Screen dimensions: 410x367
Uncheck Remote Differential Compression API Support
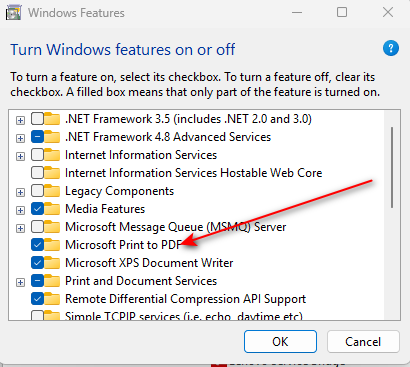tap(37, 299)
